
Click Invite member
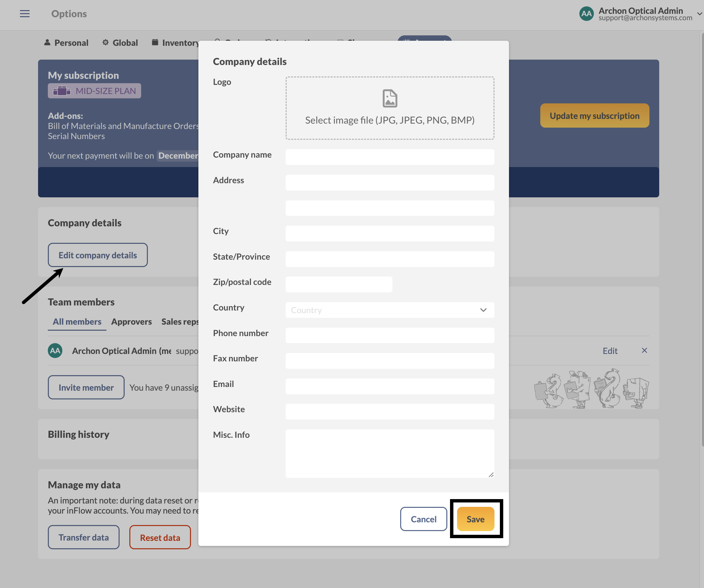click(86, 387)
